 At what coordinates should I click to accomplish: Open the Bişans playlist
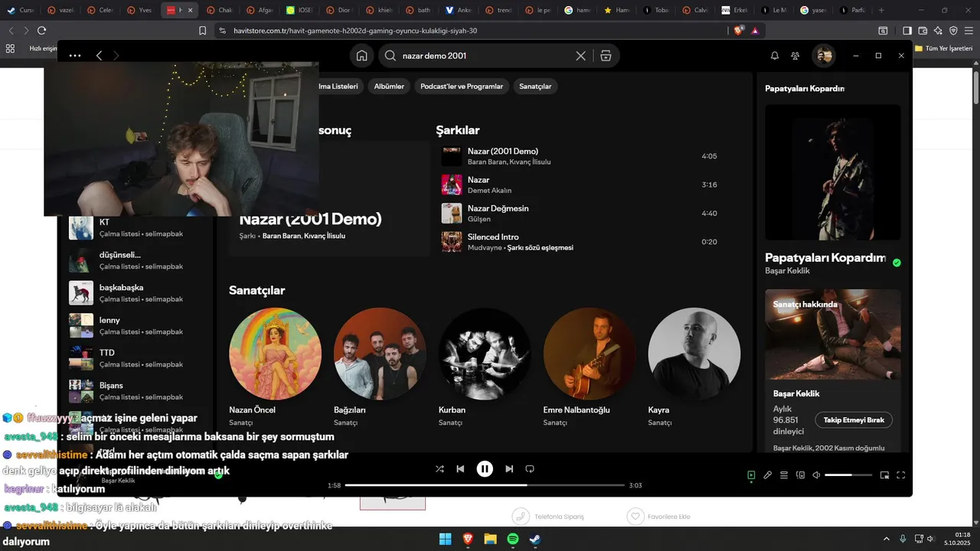coord(136,391)
